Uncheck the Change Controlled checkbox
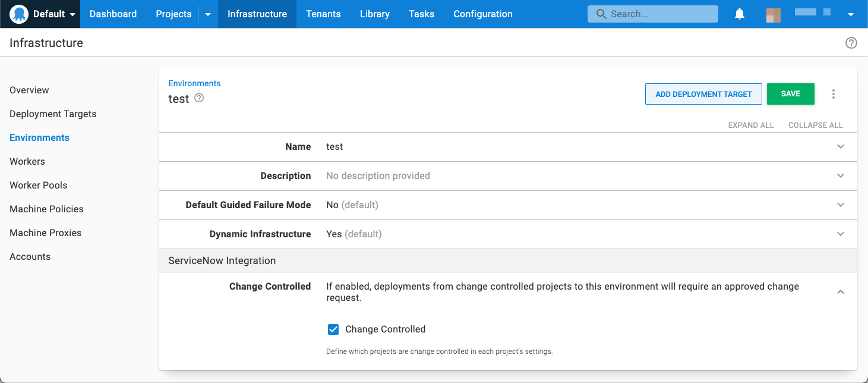 [333, 329]
